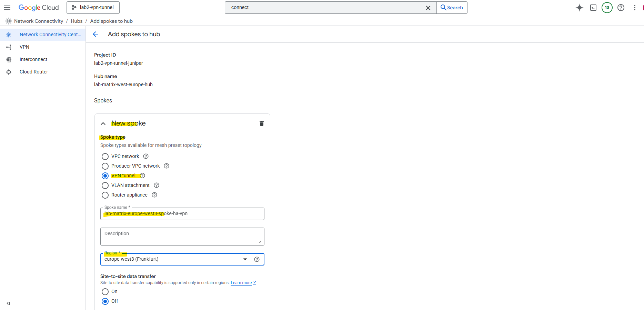Open the Region dropdown list
This screenshot has height=310, width=644.
[245, 259]
